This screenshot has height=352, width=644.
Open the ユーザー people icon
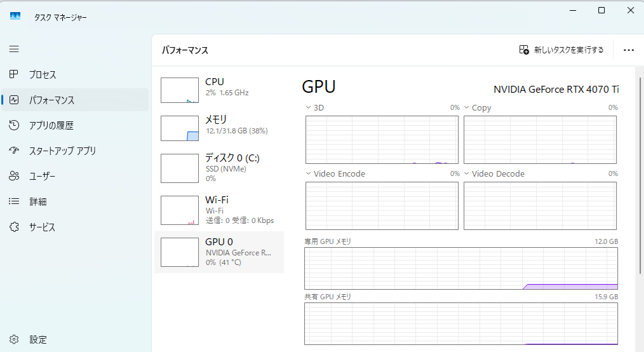[14, 176]
